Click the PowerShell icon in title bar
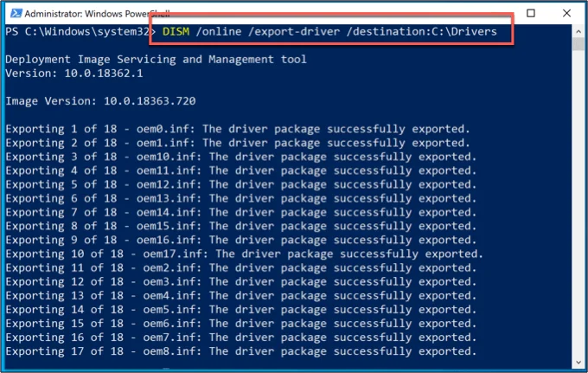Viewport: 588px width, 373px height. click(13, 12)
